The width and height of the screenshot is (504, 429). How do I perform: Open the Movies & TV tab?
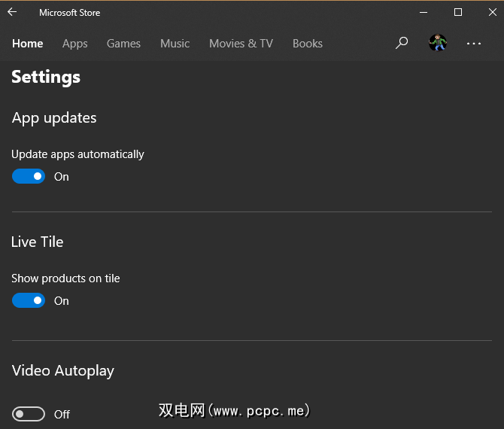[x=241, y=44]
